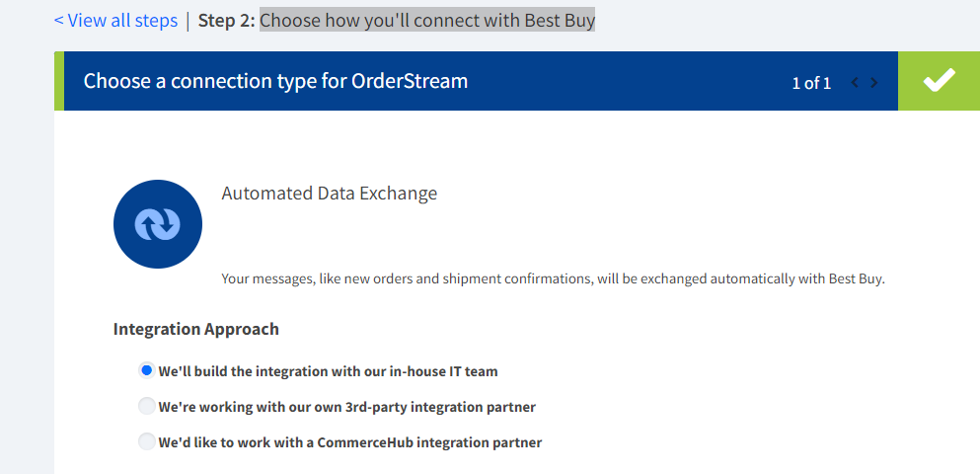Select own 3rd-party integration partner radio
Image resolution: width=980 pixels, height=474 pixels.
pos(147,406)
